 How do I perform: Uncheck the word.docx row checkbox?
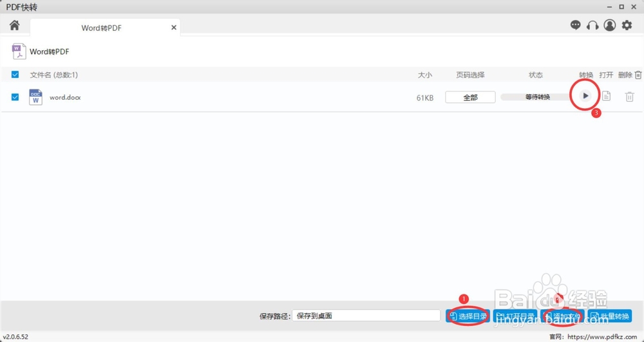point(15,97)
